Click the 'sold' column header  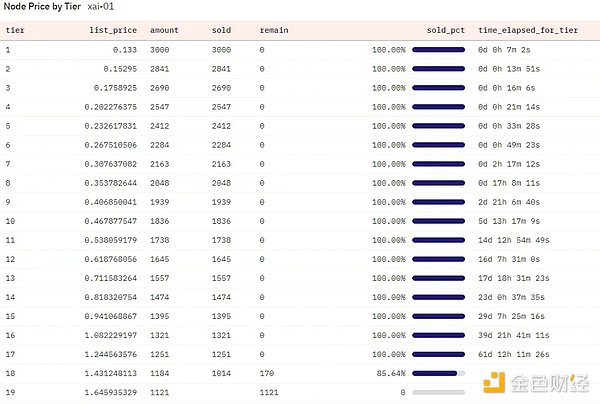click(221, 30)
